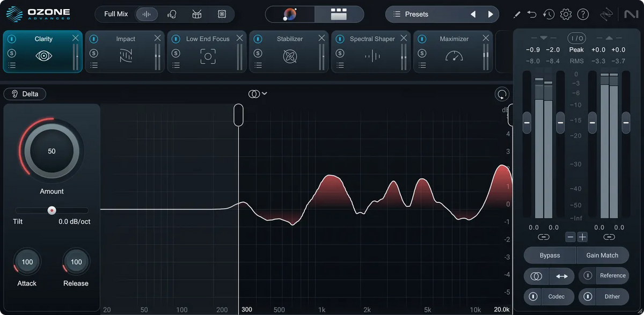The image size is (644, 315).
Task: Select the Drums mix type icon
Action: [x=197, y=14]
